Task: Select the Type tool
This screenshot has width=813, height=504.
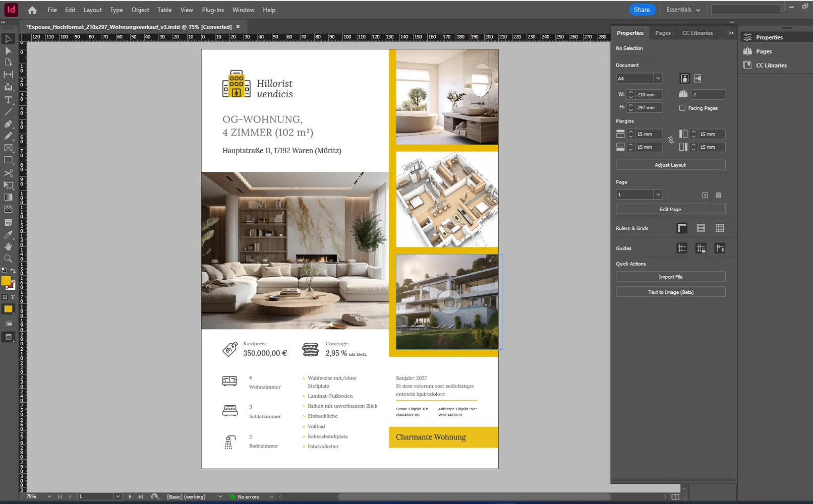Action: [x=8, y=100]
